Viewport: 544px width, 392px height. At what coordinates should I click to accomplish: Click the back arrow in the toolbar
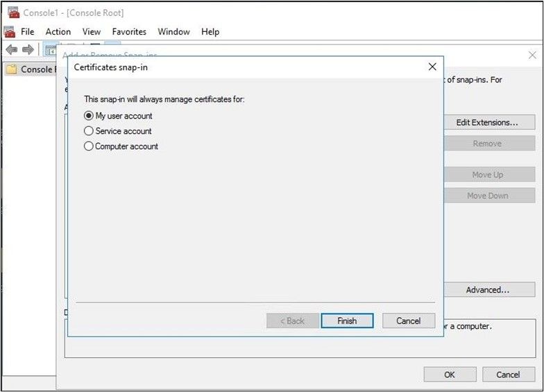11,49
